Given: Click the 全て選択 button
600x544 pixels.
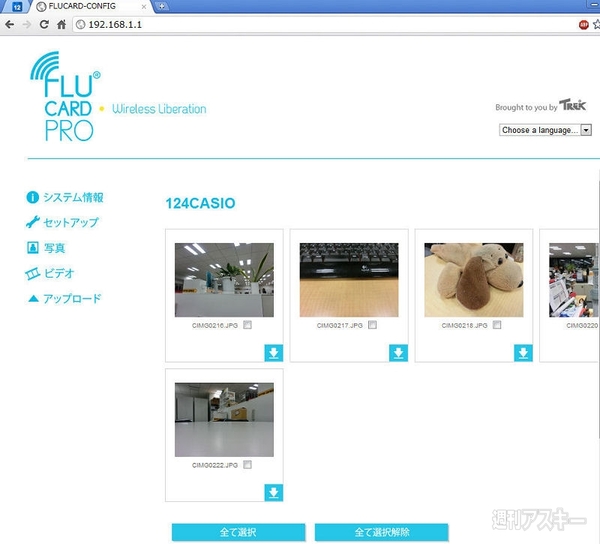Looking at the screenshot, I should coord(238,532).
